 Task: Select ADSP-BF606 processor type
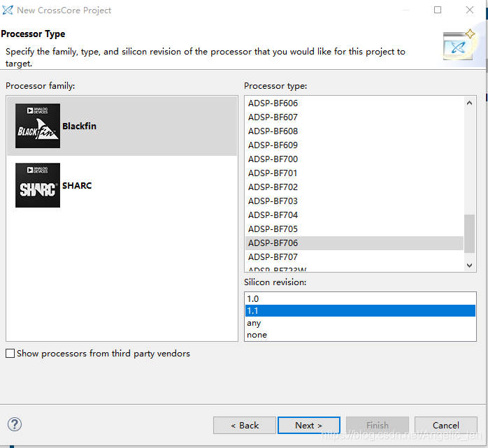click(354, 103)
